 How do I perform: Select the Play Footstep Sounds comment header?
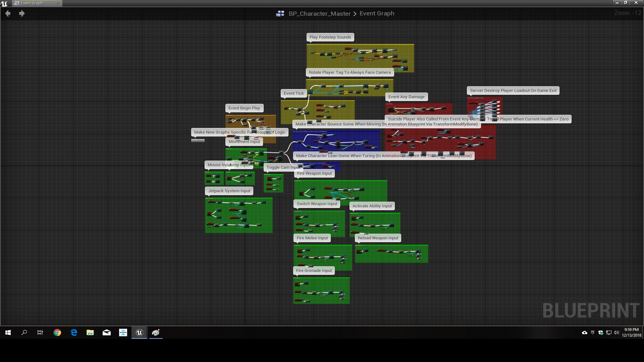(330, 37)
